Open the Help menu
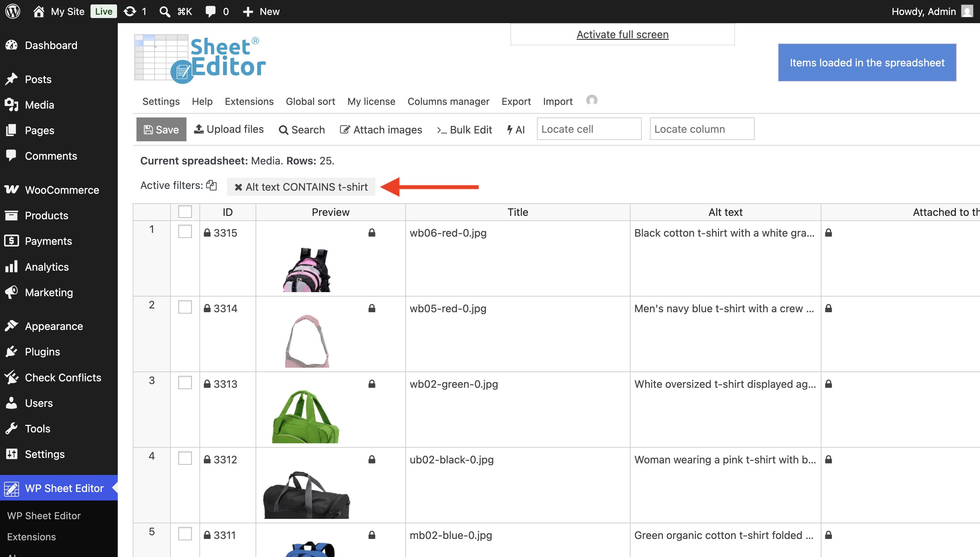Screen dimensions: 980x557 202,101
